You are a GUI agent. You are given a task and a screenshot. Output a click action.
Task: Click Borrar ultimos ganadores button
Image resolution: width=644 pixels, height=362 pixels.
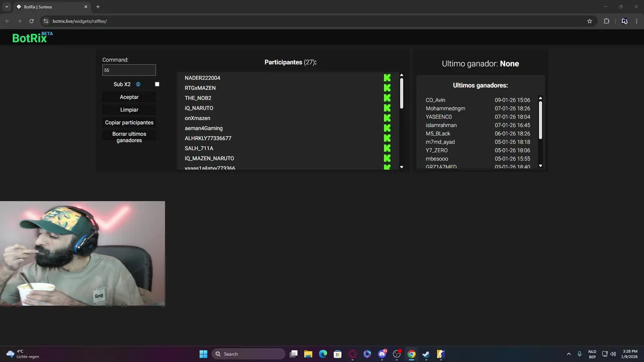129,137
